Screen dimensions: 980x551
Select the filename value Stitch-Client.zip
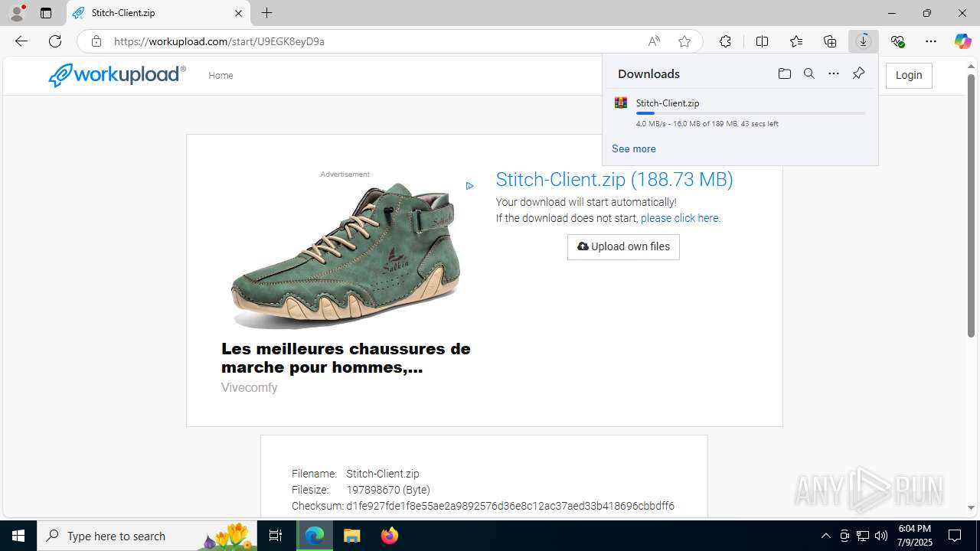pos(383,474)
